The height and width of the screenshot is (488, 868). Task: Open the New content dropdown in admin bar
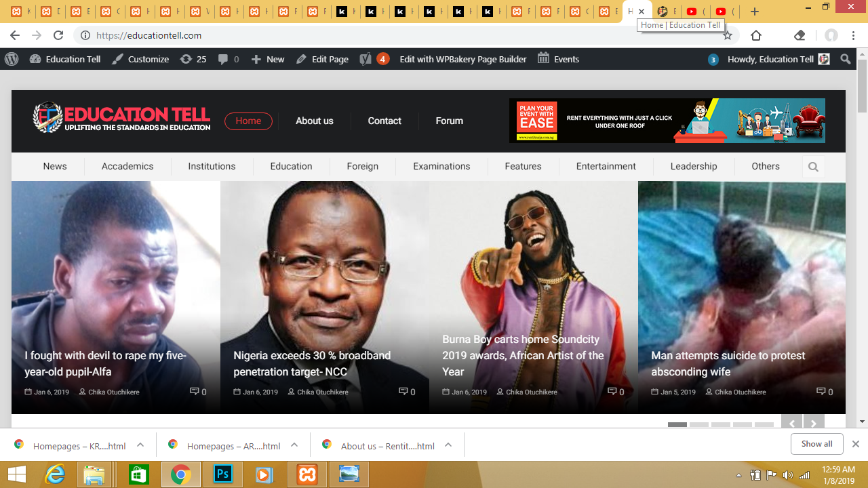(x=268, y=60)
